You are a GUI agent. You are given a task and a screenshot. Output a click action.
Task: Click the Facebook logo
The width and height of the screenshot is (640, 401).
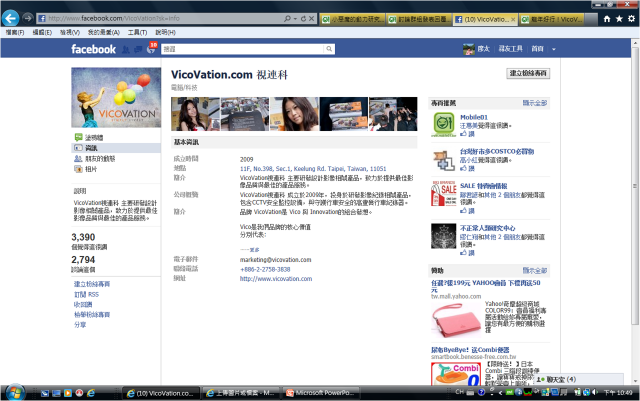(x=93, y=49)
